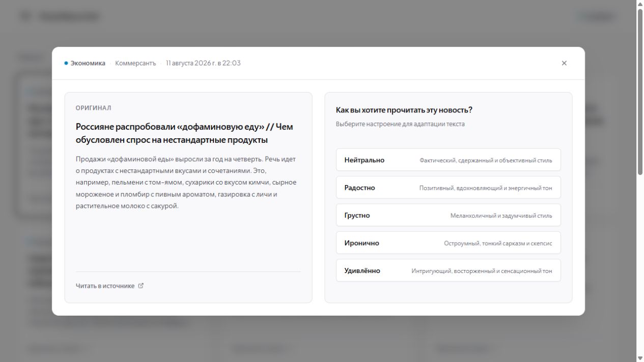Click description "Интригующий, восторженный и сенсационный тон"
The height and width of the screenshot is (362, 644).
482,271
